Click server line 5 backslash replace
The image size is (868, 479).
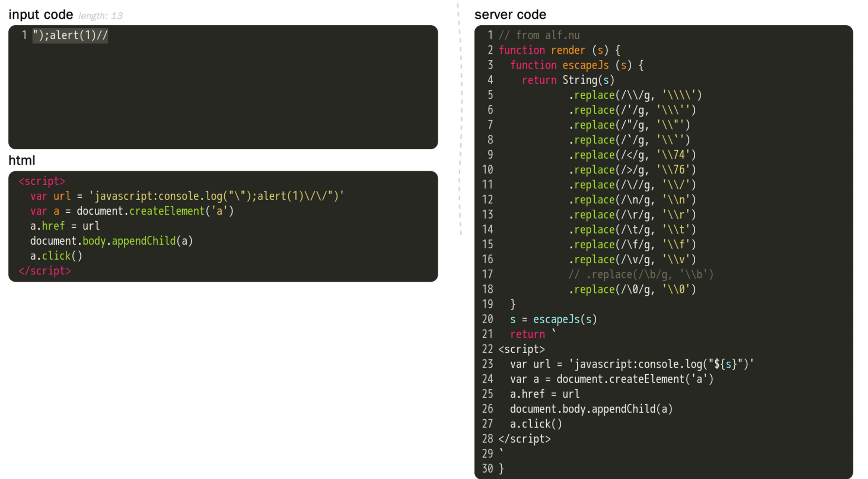(x=635, y=95)
